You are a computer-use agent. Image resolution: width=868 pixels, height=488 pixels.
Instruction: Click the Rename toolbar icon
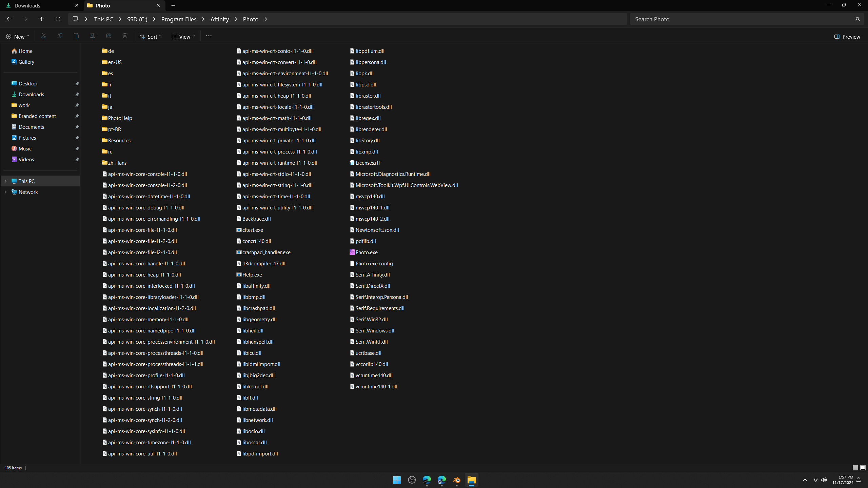(x=93, y=36)
